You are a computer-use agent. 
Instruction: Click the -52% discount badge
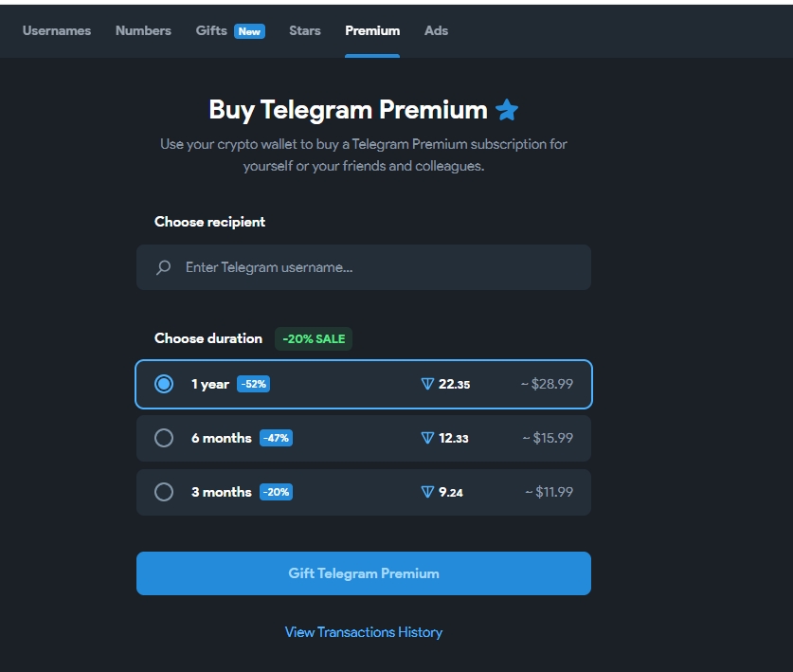(254, 384)
